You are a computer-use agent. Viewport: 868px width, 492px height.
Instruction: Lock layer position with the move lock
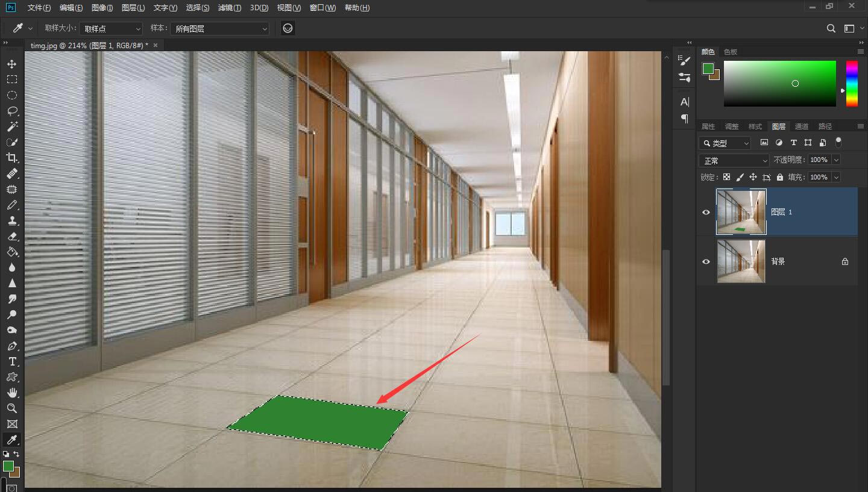(753, 177)
